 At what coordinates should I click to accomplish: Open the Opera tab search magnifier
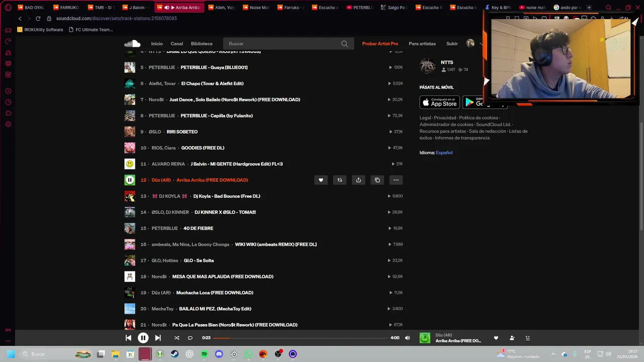(x=608, y=8)
